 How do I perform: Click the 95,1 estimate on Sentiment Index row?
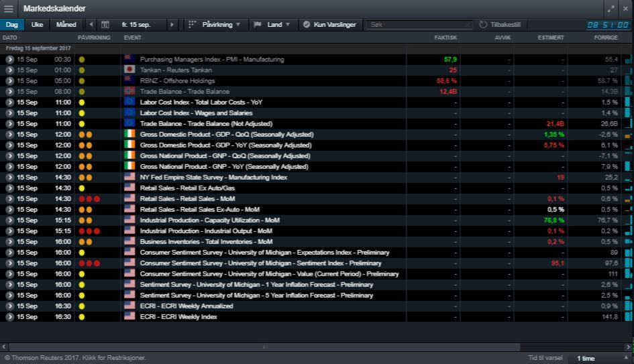click(x=557, y=263)
